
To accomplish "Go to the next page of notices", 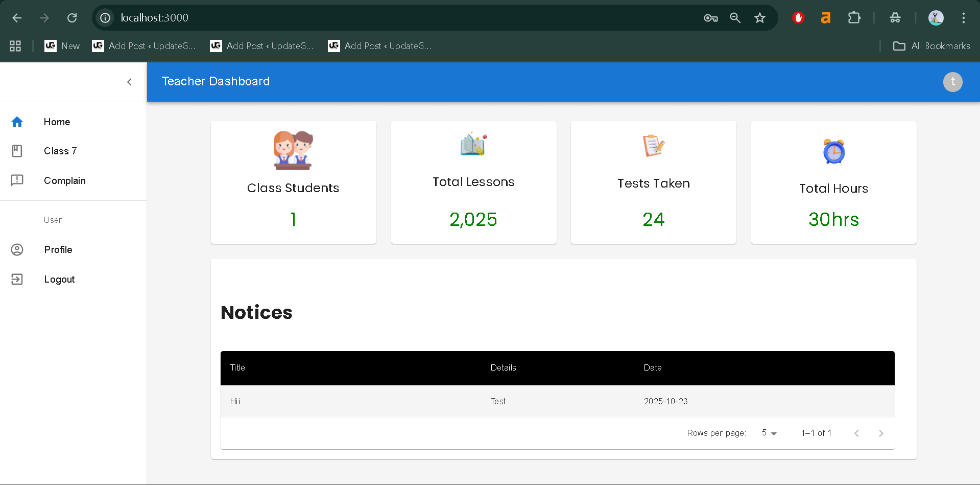I will (880, 433).
